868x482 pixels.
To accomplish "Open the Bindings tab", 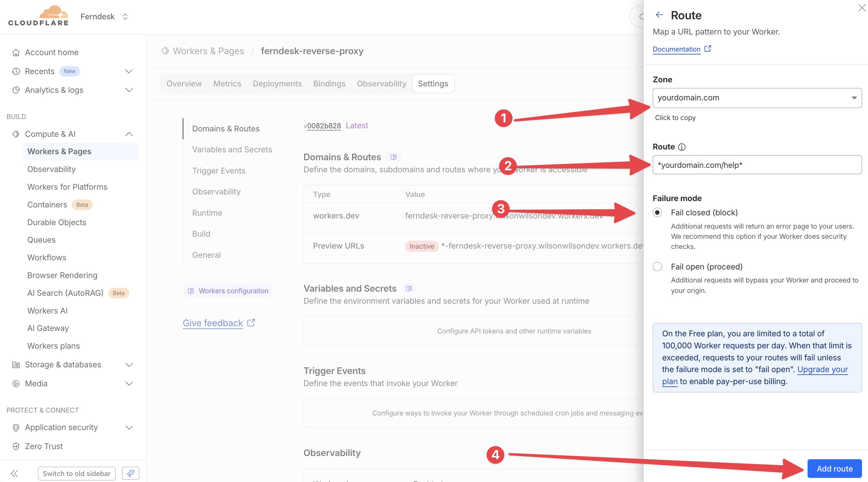I will click(329, 83).
